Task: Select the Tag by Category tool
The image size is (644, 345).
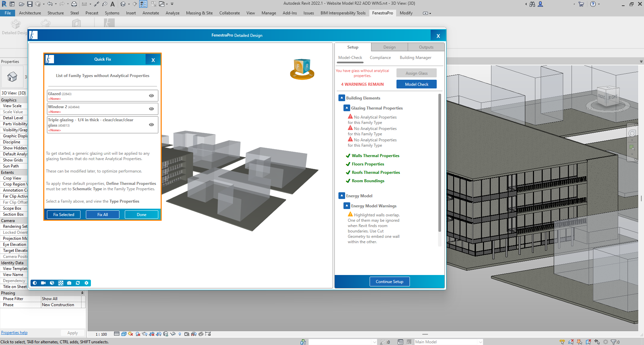Action: tap(105, 4)
